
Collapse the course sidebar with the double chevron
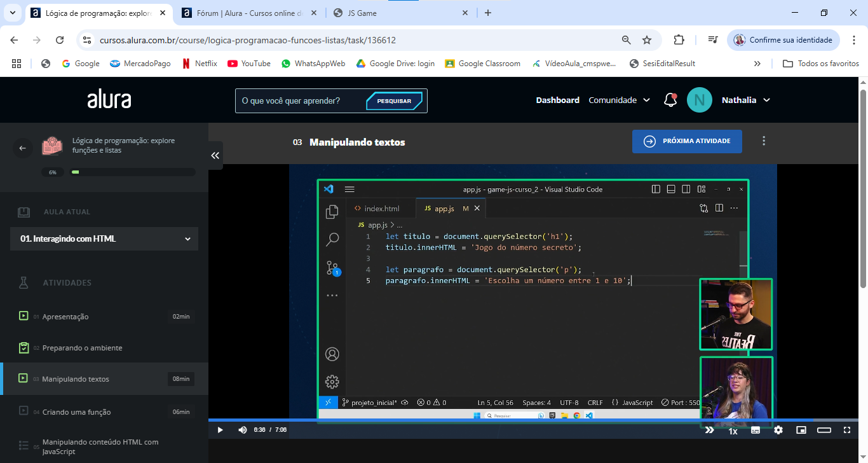pyautogui.click(x=215, y=155)
